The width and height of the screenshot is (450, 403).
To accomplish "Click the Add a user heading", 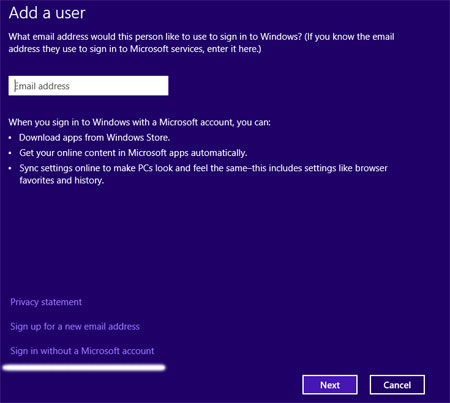I will tap(47, 13).
